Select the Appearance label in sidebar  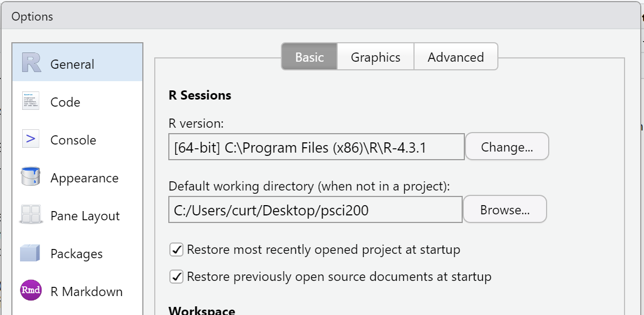84,178
